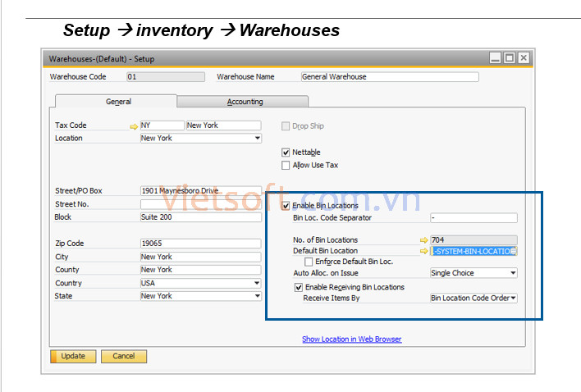Expand the Country dropdown showing USA

click(x=257, y=283)
